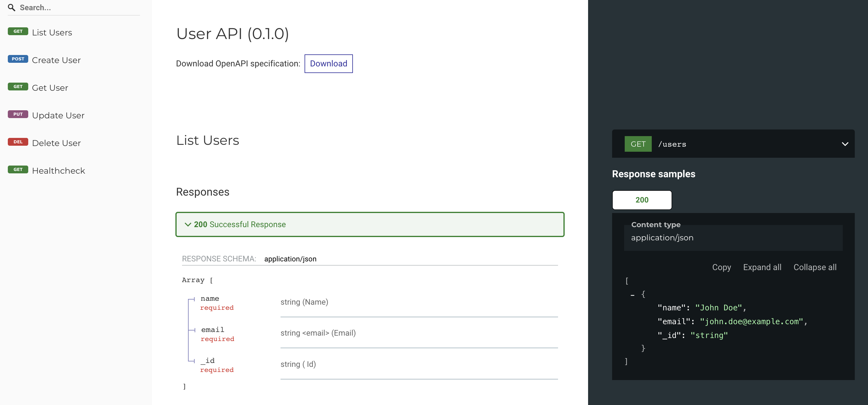This screenshot has height=405, width=868.
Task: Toggle the GET /users endpoint panel
Action: 845,144
